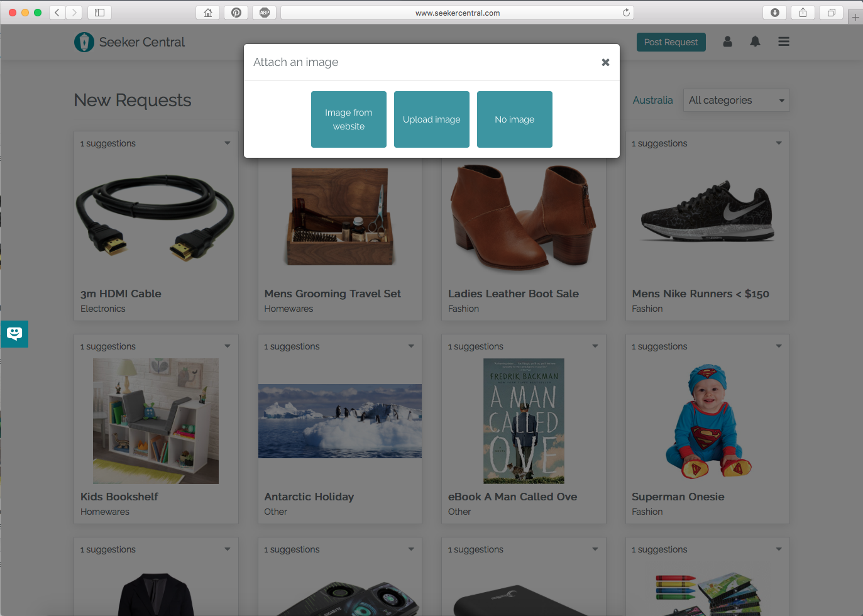This screenshot has width=863, height=616.
Task: Open the chat support widget
Action: tap(14, 334)
